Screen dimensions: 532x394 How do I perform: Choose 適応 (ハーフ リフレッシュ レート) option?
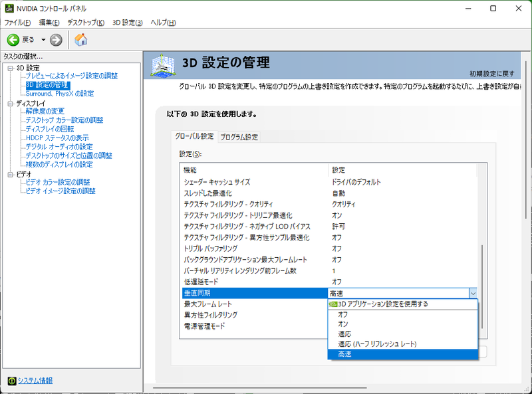[x=403, y=344]
